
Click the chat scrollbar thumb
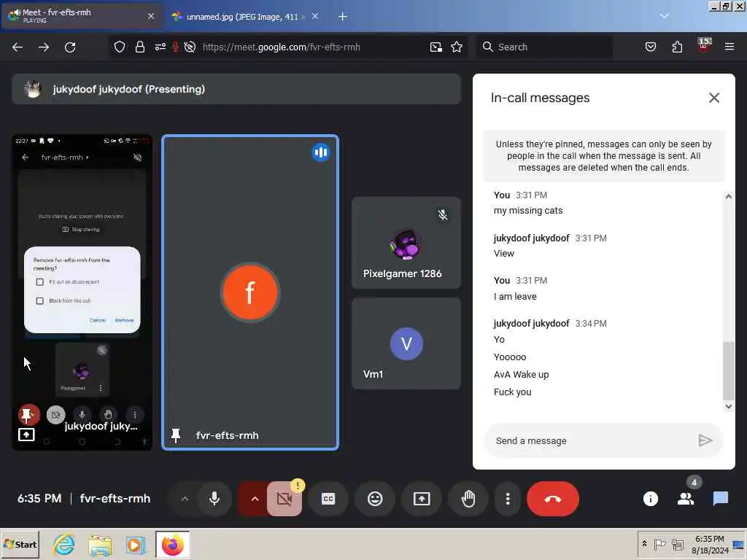point(729,371)
